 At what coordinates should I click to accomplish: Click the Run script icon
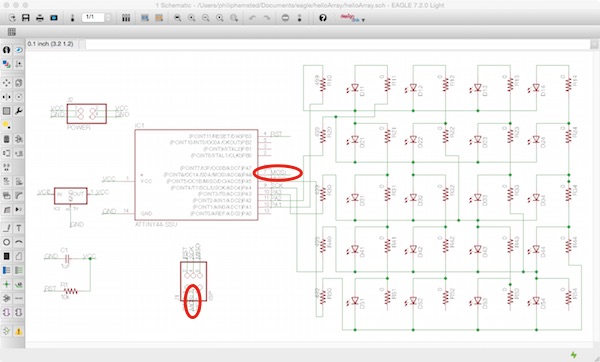point(145,18)
